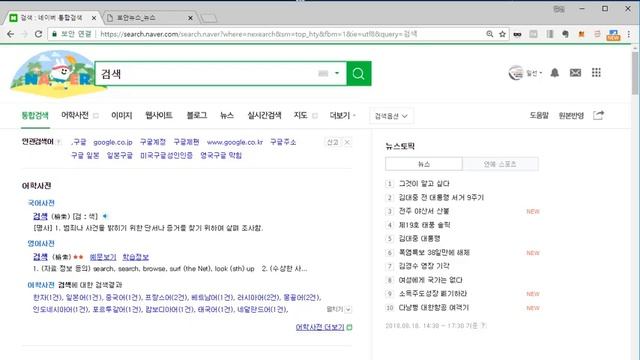This screenshot has height=360, width=640.
Task: Click the glasses extension icon in toolbar
Action: (518, 35)
